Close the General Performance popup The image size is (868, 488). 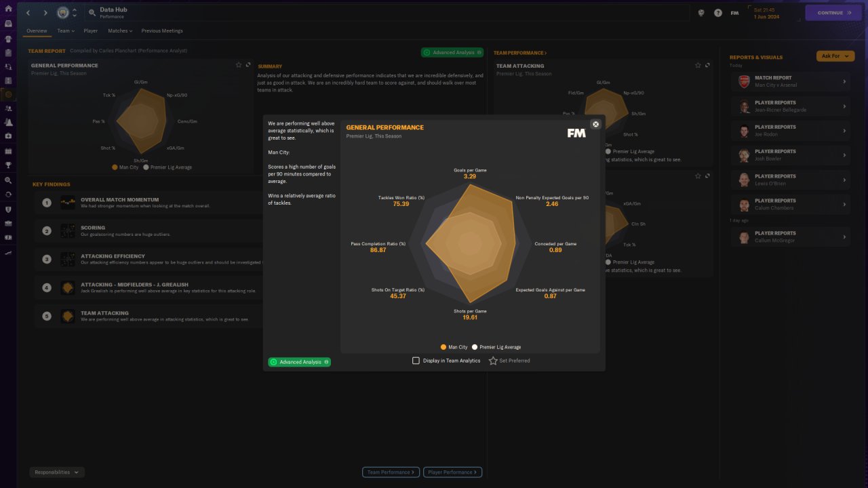click(595, 124)
